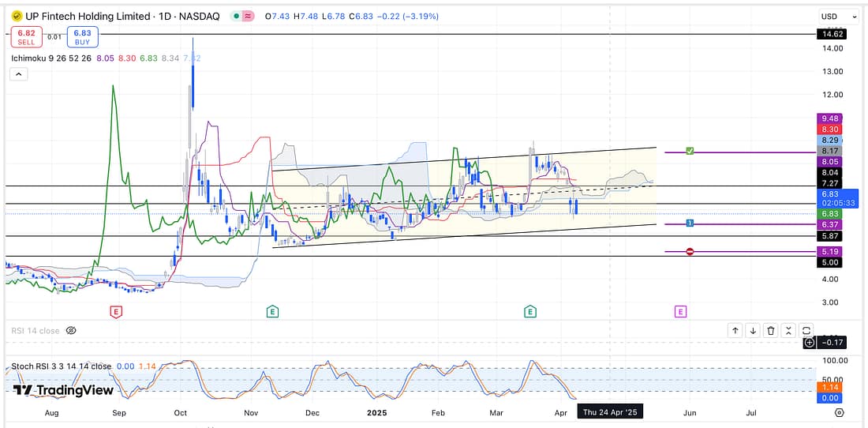The width and height of the screenshot is (868, 428).
Task: Click the red earnings marker near September
Action: pos(117,312)
